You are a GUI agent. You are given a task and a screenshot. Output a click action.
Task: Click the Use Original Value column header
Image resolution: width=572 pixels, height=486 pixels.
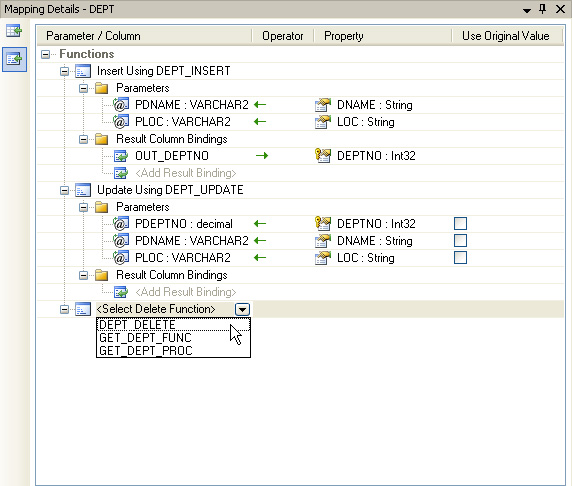[x=507, y=36]
